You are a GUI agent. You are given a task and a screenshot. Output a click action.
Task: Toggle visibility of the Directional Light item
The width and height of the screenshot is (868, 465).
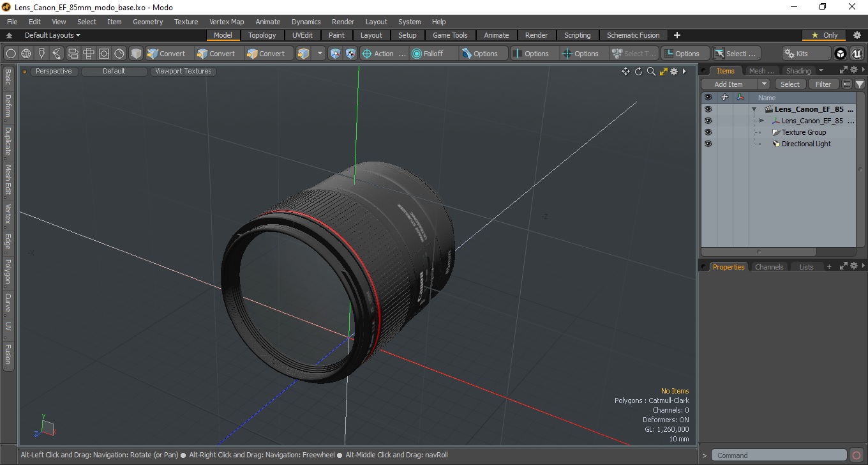click(x=708, y=144)
